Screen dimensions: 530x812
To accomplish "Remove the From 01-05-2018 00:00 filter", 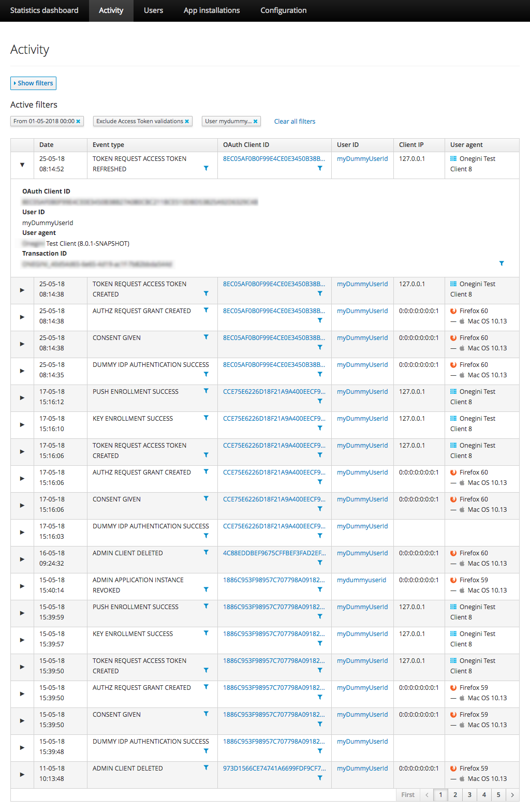I will tap(78, 121).
